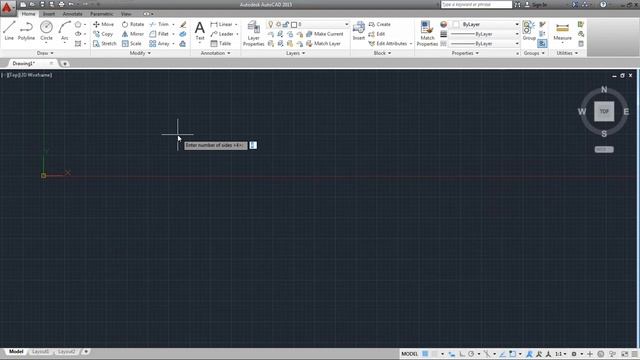Expand the Draw panel
Image resolution: width=640 pixels, height=360 pixels.
[x=45, y=53]
